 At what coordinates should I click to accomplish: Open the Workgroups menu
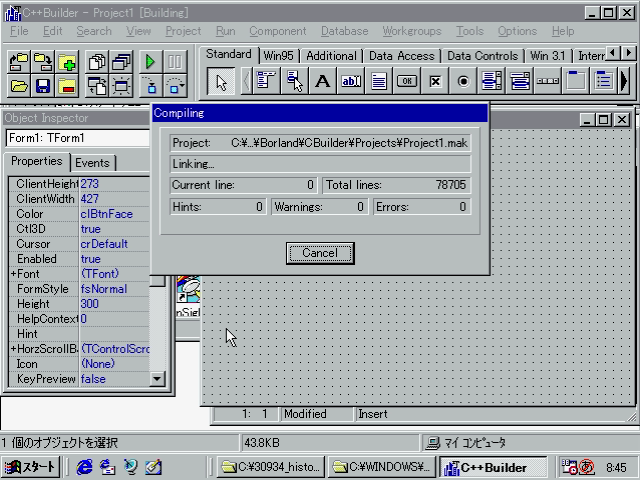(412, 31)
